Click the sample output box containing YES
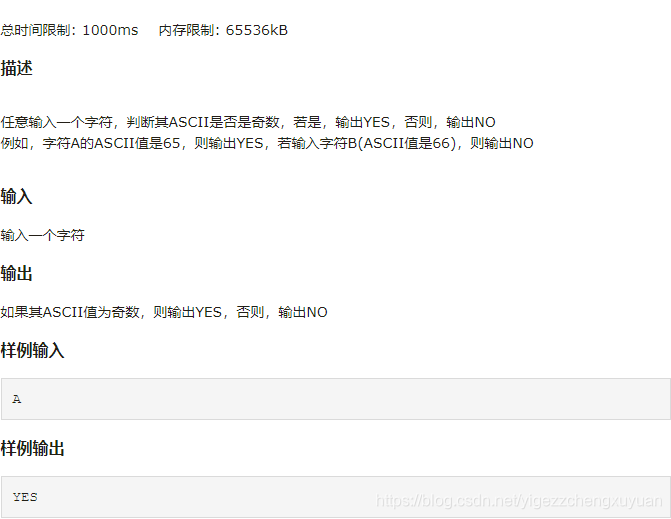Image resolution: width=671 pixels, height=519 pixels. point(336,497)
